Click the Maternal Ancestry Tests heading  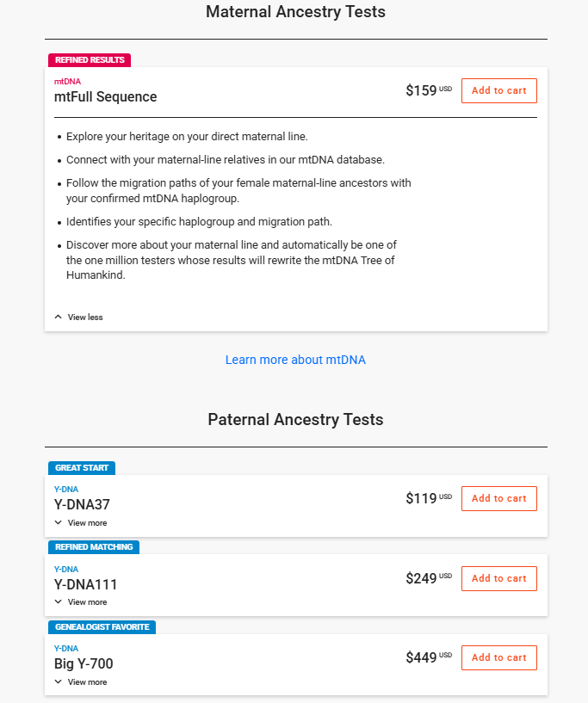[x=295, y=12]
